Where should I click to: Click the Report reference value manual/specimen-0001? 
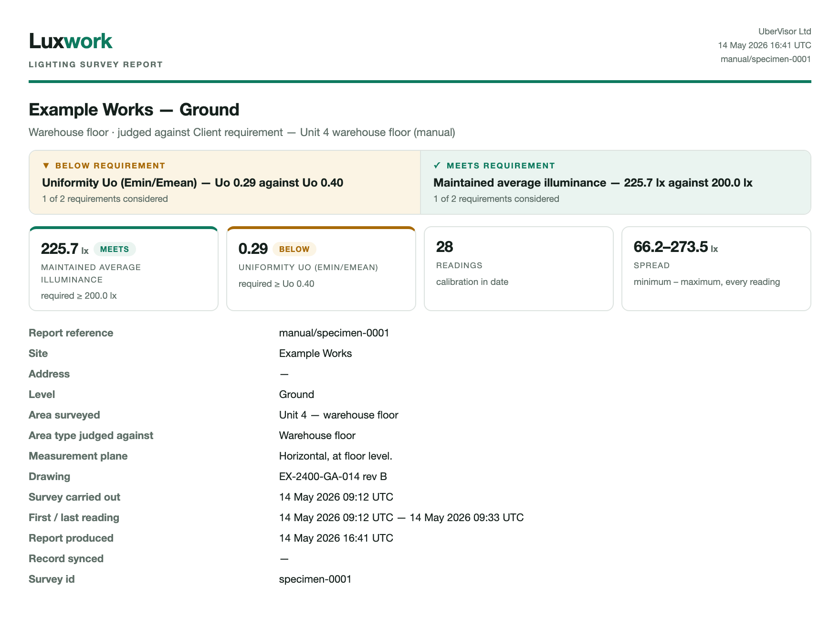[334, 333]
